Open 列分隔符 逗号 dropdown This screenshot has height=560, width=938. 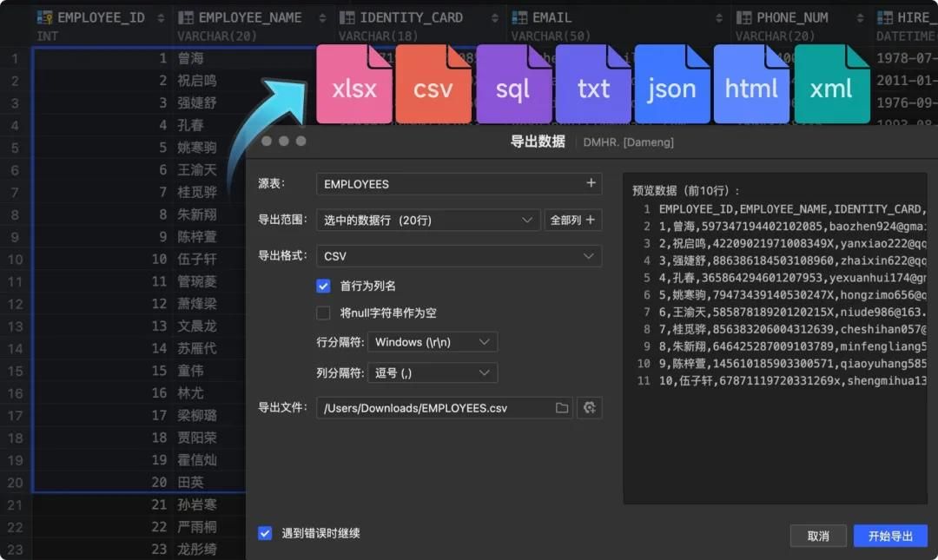point(433,373)
